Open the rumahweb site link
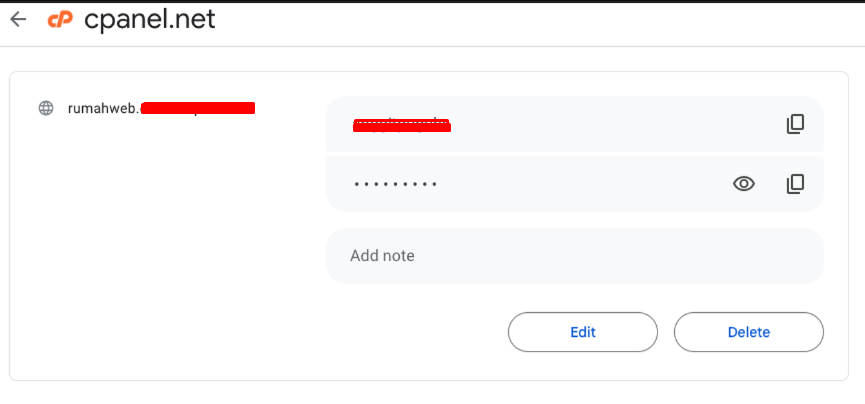Screen dimensions: 865x404 161,108
